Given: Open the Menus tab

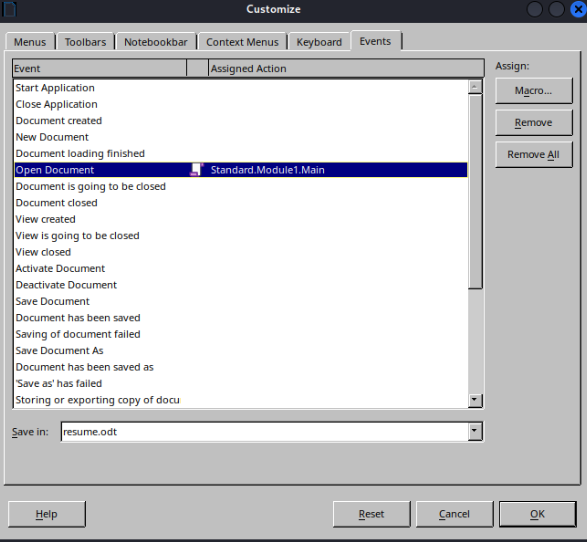Looking at the screenshot, I should coord(30,42).
